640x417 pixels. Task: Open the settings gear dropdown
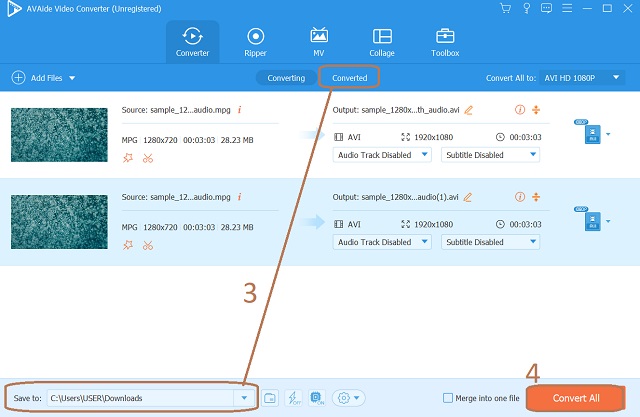[349, 398]
